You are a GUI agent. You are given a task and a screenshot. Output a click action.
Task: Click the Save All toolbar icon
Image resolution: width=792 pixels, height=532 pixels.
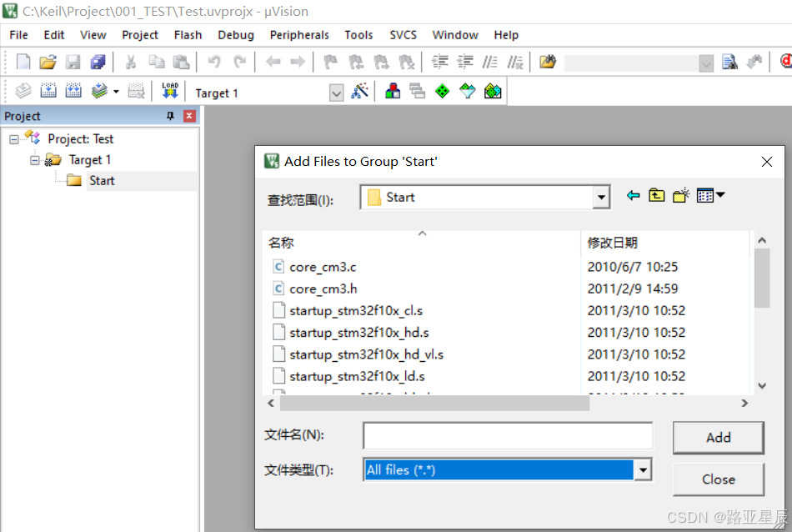tap(98, 63)
